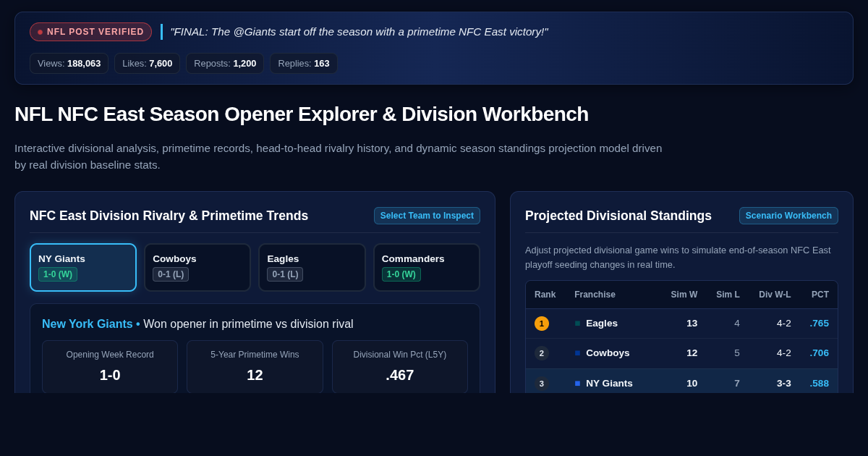This screenshot has width=868, height=456.
Task: Click the Eagles name in standings table
Action: pyautogui.click(x=602, y=324)
